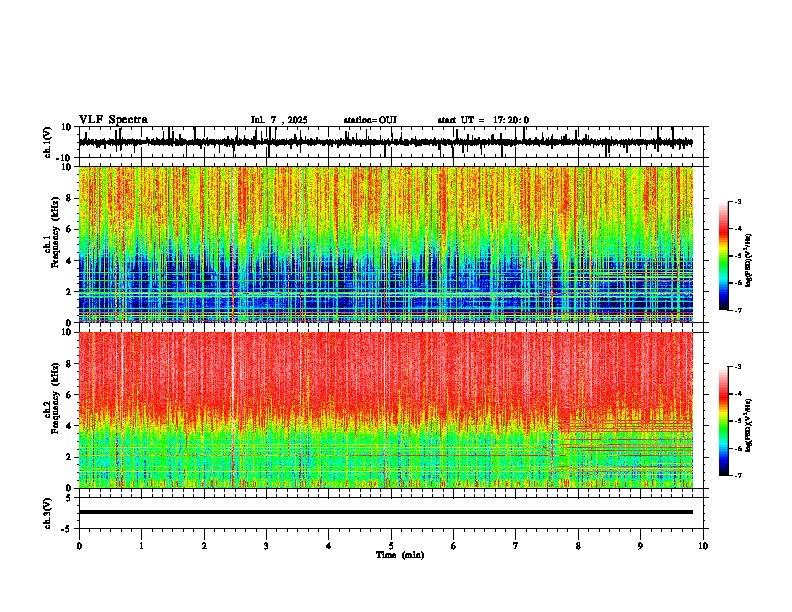Click the ch.2 spectrogram '4' kHz tick label

(69, 426)
